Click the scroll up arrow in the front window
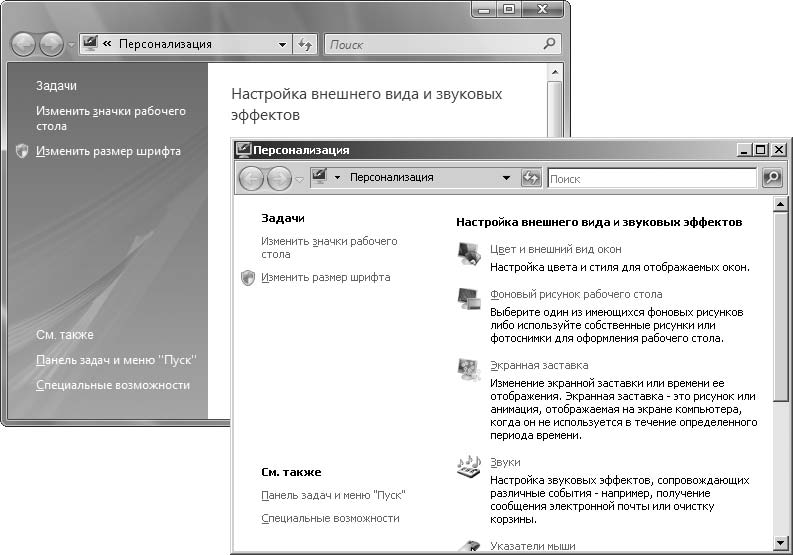 coord(780,204)
